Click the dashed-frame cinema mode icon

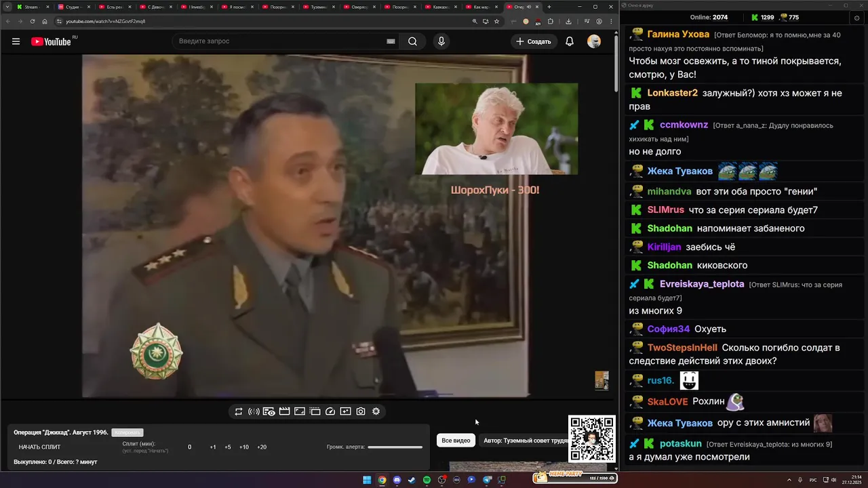click(x=315, y=411)
